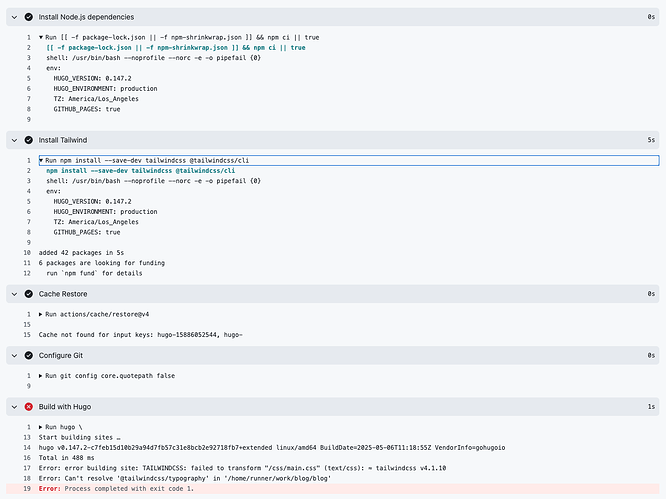The image size is (666, 499).
Task: Expand the Run actions/cache/restore@v4 log group
Action: click(x=41, y=314)
